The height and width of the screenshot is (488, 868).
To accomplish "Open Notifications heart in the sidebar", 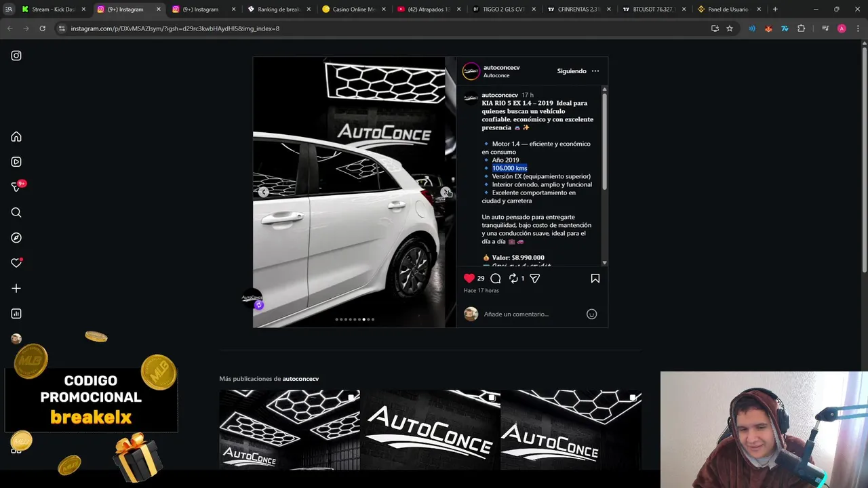I will tap(16, 263).
